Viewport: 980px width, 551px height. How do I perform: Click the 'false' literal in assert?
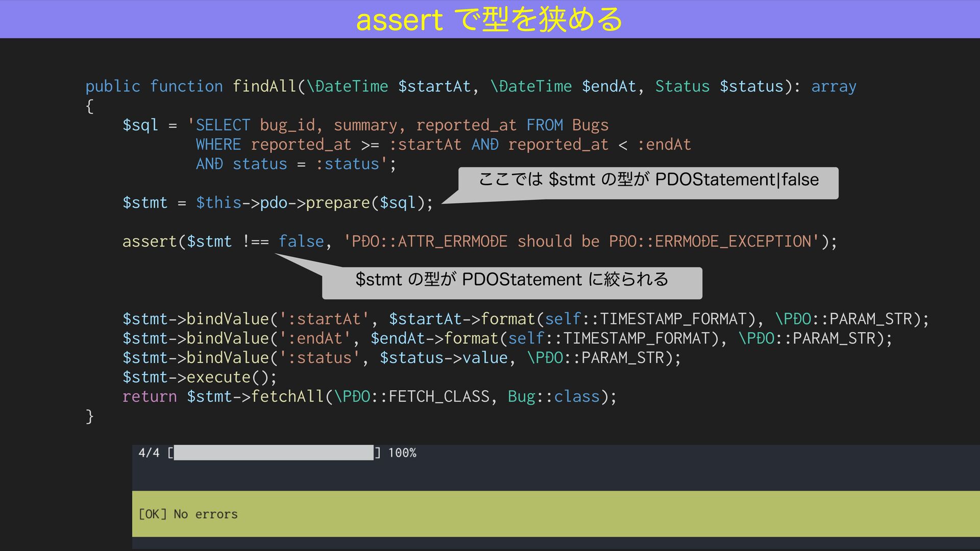click(301, 241)
